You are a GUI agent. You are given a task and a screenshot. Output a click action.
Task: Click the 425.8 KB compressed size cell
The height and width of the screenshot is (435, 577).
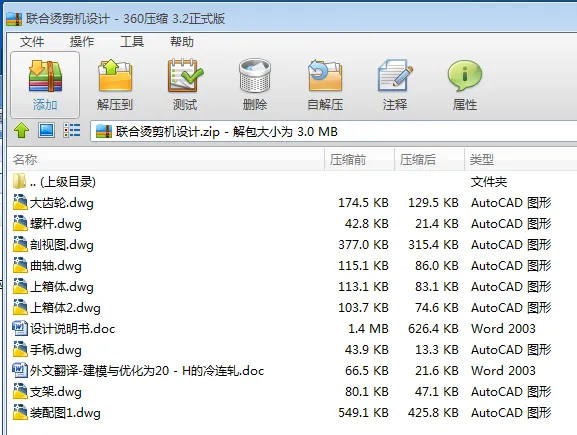pyautogui.click(x=433, y=413)
